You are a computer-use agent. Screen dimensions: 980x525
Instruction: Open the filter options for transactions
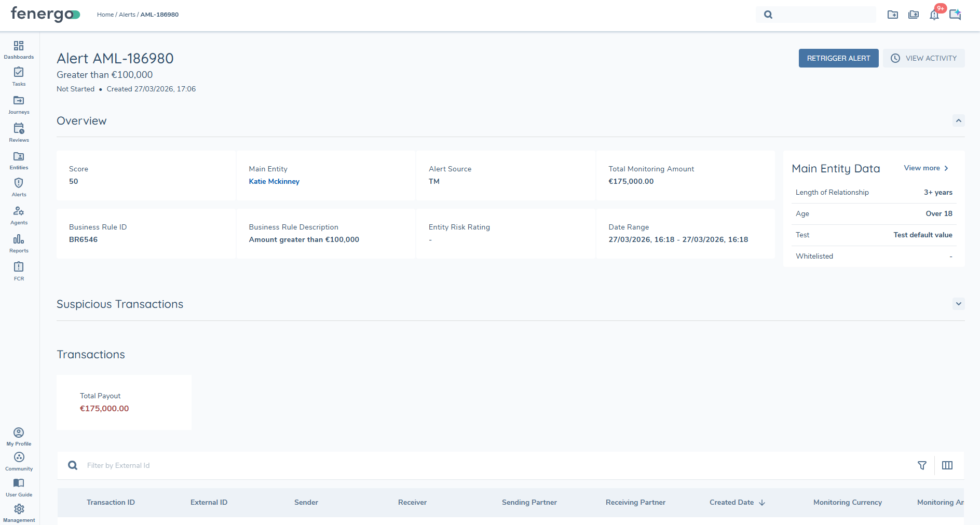point(922,465)
